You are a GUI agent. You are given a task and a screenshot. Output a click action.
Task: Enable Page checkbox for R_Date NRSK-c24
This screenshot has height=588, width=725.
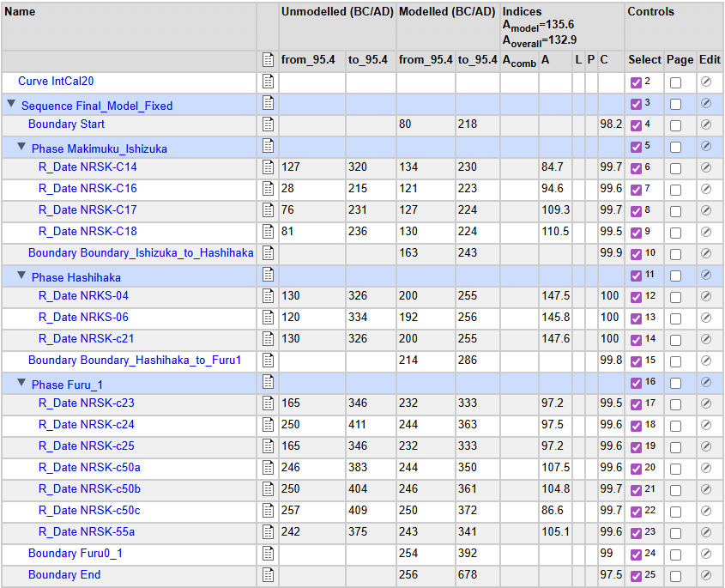coord(676,426)
